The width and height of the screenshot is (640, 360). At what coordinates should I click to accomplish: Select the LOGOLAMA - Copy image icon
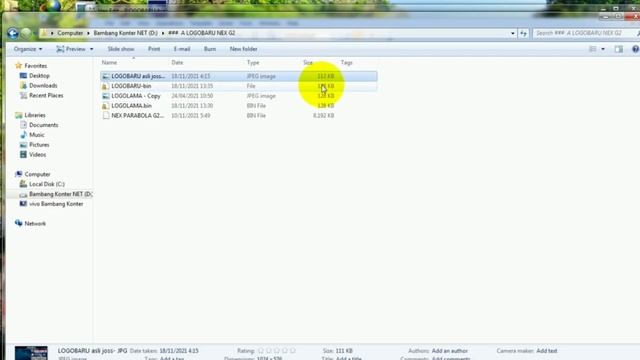click(x=106, y=96)
